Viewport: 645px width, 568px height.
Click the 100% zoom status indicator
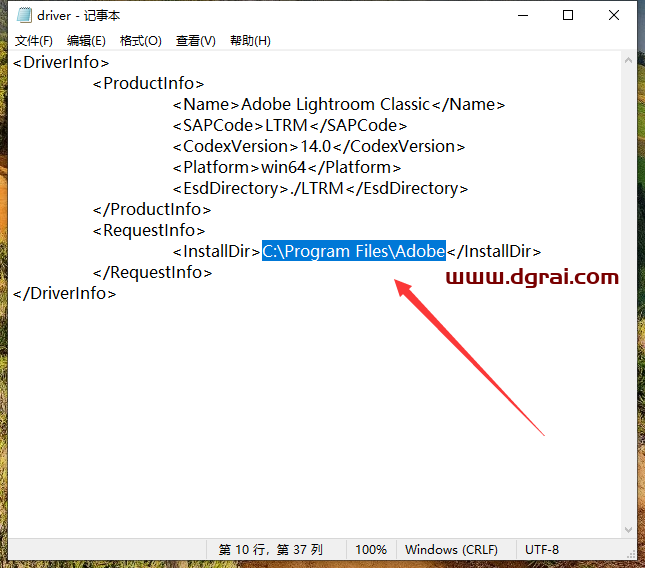pos(371,550)
